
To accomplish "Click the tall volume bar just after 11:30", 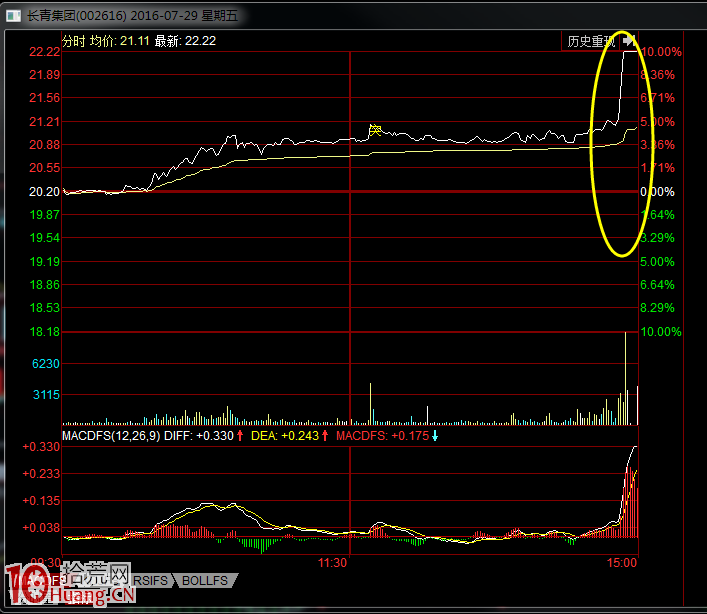I will tap(371, 404).
